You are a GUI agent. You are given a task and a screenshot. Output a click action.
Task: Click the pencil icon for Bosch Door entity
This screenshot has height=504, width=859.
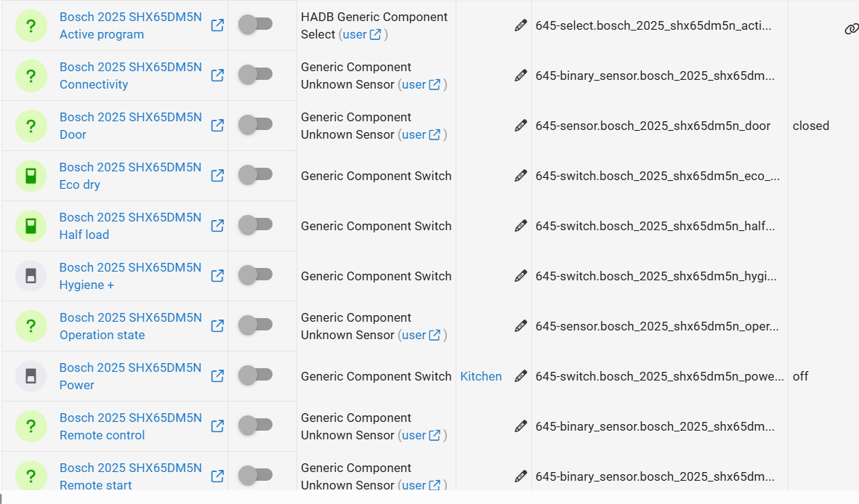(520, 126)
